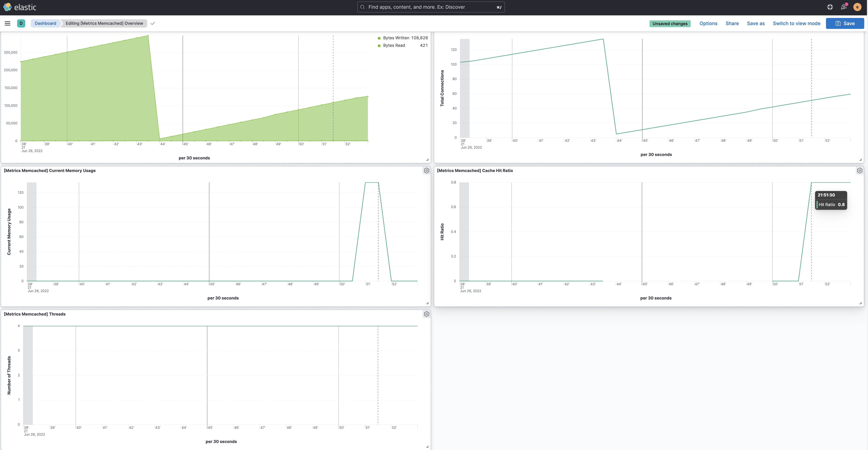Click the user avatar marked 'e'
This screenshot has height=450, width=868.
click(x=857, y=7)
